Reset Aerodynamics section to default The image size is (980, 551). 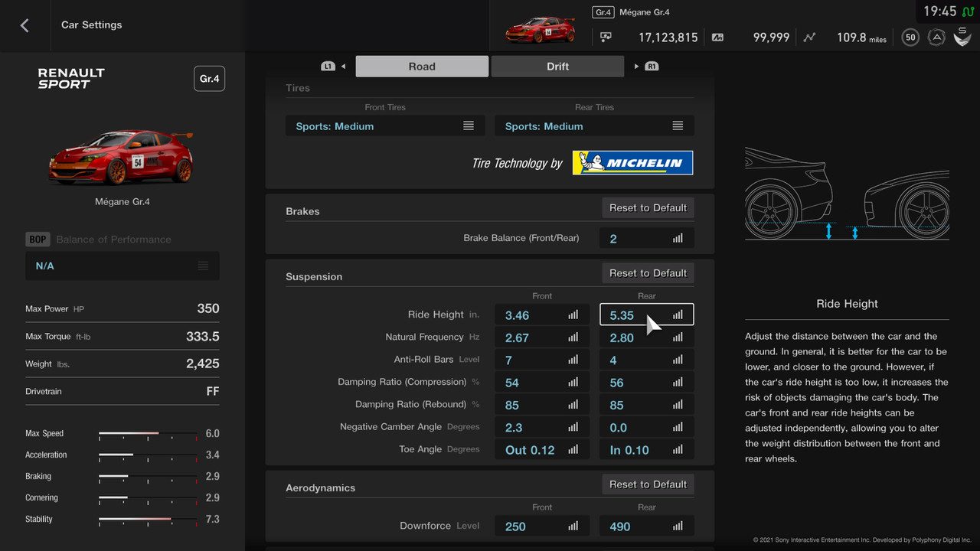[648, 484]
